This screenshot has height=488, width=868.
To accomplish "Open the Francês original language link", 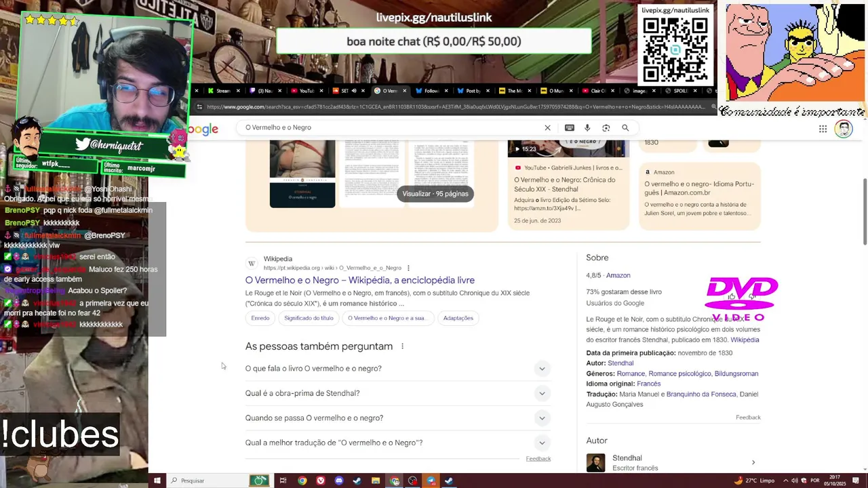I will tap(648, 384).
